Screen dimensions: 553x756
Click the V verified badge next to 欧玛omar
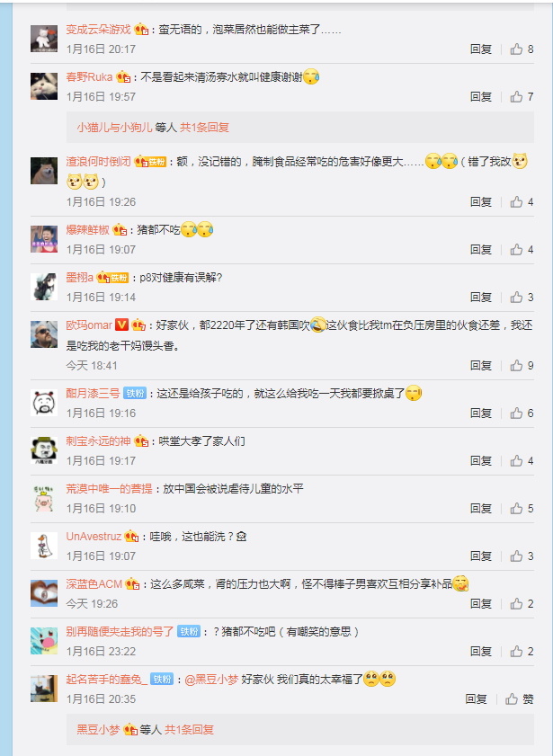tap(121, 325)
